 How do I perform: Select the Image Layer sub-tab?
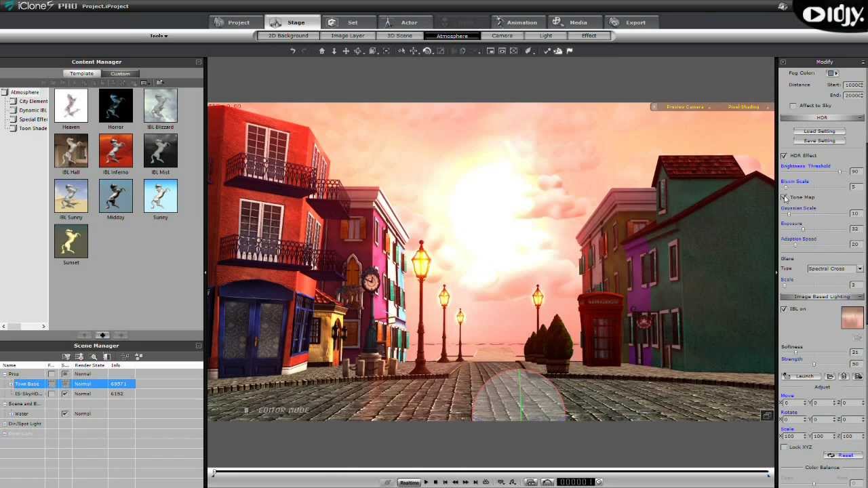pos(348,36)
